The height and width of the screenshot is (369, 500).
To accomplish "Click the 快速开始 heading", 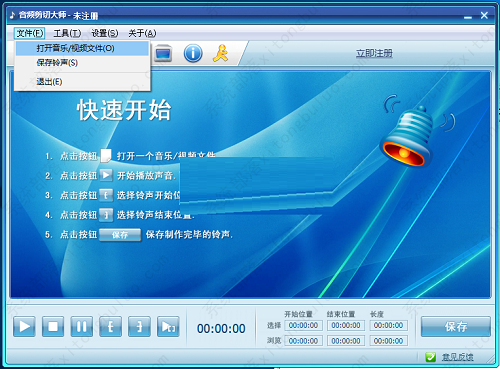I will pos(124,110).
